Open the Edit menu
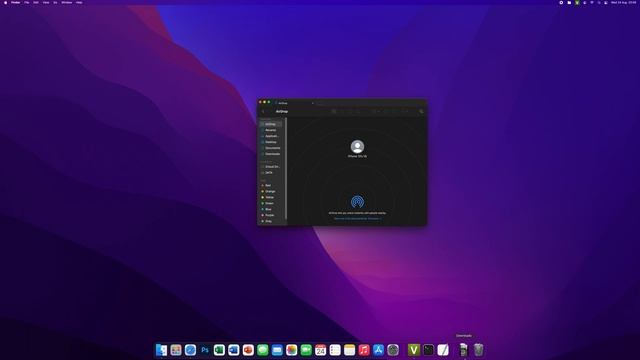The image size is (640, 360). (x=36, y=2)
